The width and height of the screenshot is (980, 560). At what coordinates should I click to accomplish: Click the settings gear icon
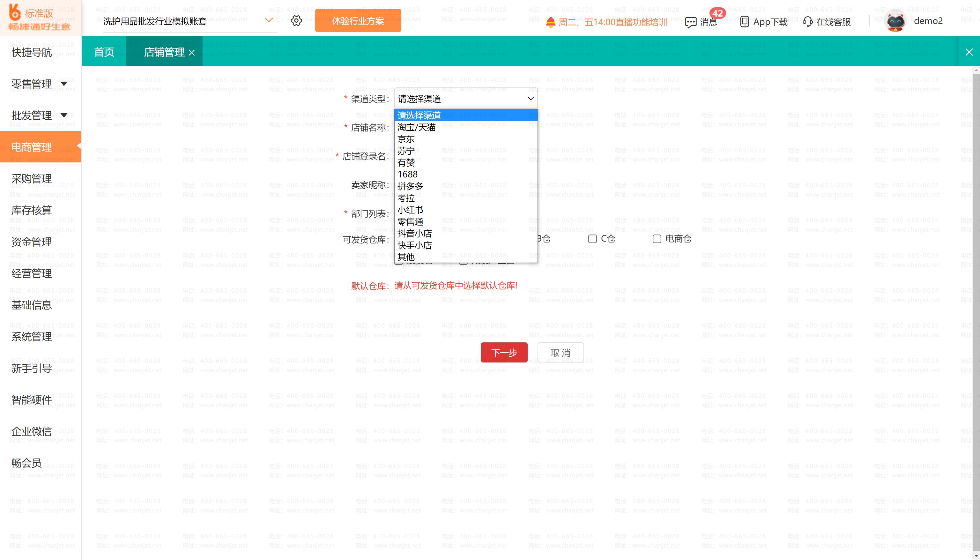click(x=296, y=21)
